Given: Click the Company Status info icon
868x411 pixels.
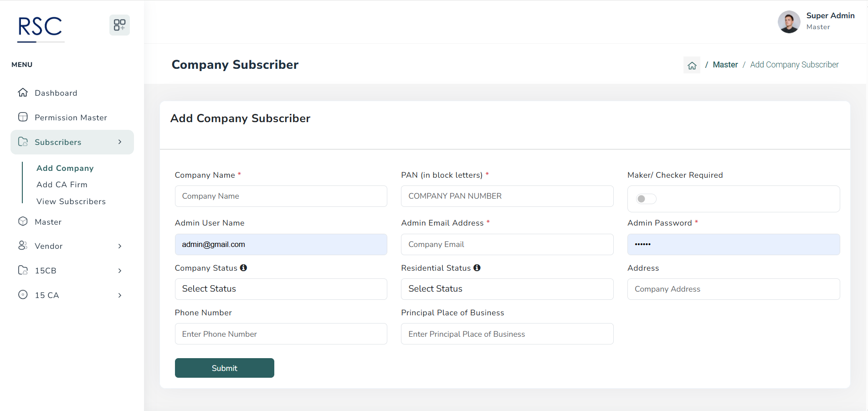Looking at the screenshot, I should tap(244, 268).
